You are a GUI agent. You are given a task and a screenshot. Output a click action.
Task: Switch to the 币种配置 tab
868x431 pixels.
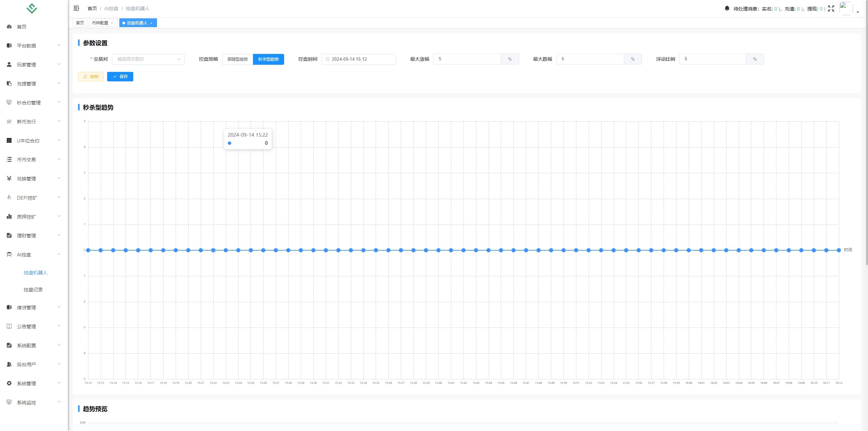(x=100, y=23)
